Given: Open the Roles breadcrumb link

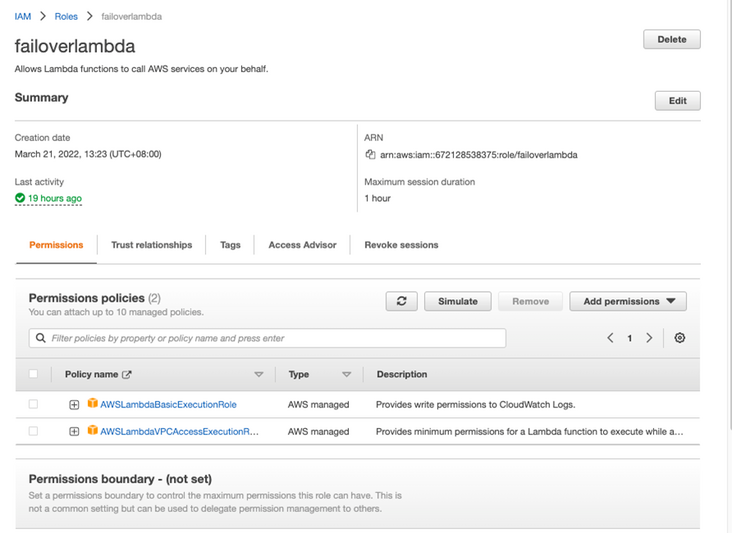Looking at the screenshot, I should [66, 16].
